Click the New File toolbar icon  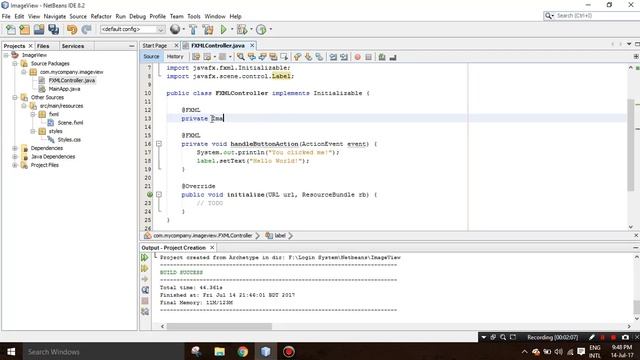[x=11, y=29]
